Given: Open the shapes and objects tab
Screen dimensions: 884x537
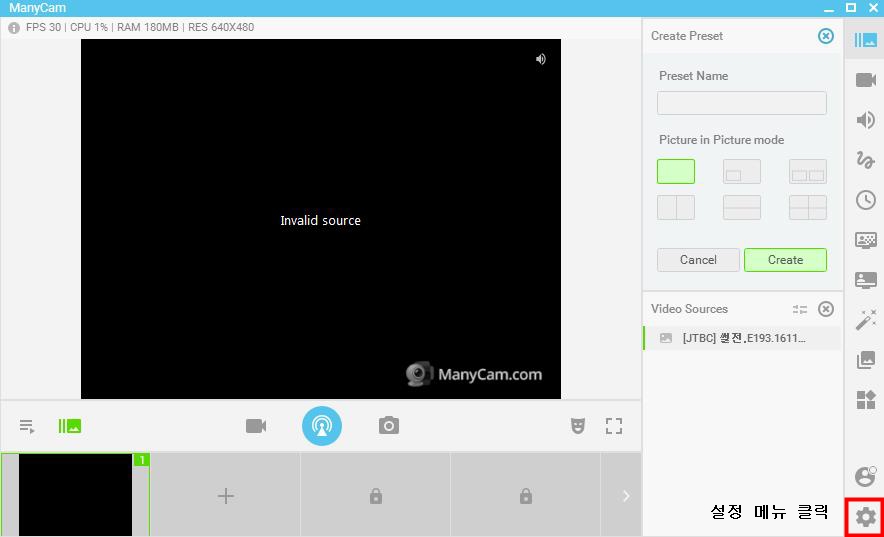Looking at the screenshot, I should (865, 400).
